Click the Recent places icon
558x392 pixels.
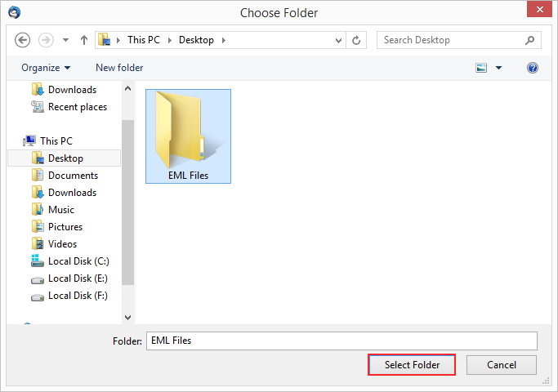[38, 107]
